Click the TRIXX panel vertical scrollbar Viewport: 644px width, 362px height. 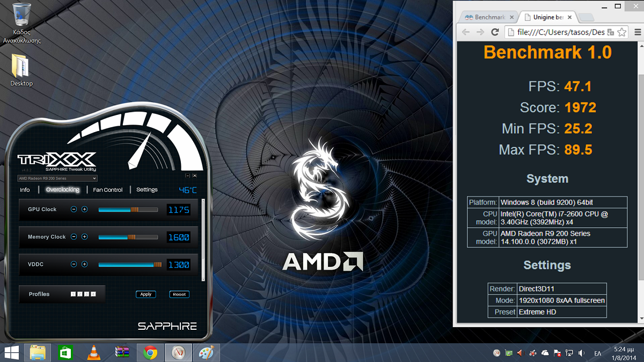click(x=203, y=239)
